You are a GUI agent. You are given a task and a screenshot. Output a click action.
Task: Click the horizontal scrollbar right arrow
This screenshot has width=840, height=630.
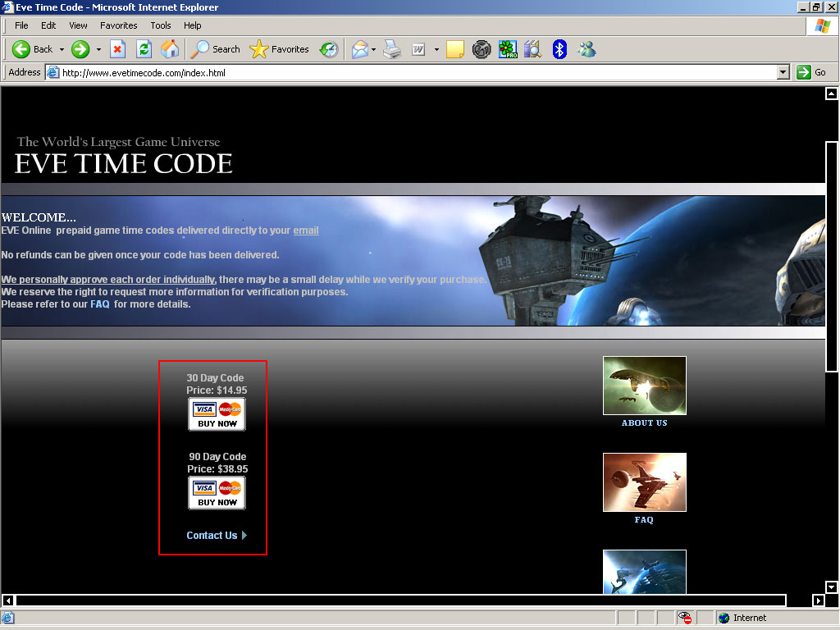coord(819,600)
